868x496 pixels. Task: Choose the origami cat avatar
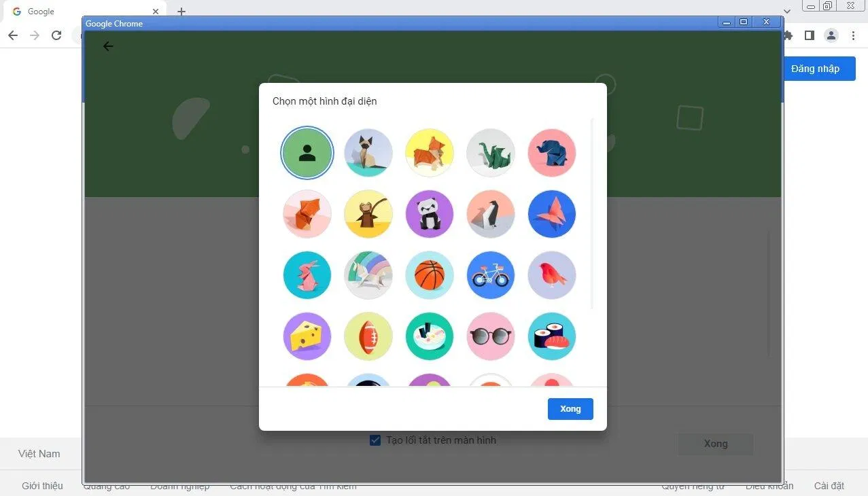tap(368, 153)
